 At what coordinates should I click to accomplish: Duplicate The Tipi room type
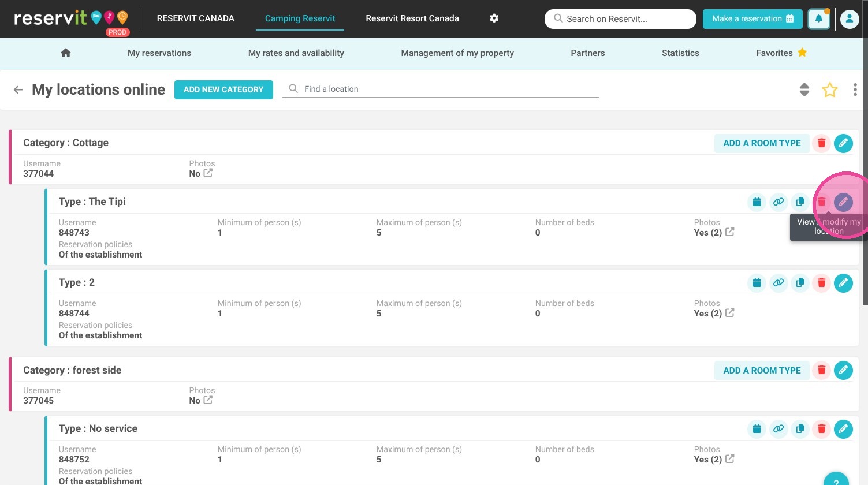[800, 202]
